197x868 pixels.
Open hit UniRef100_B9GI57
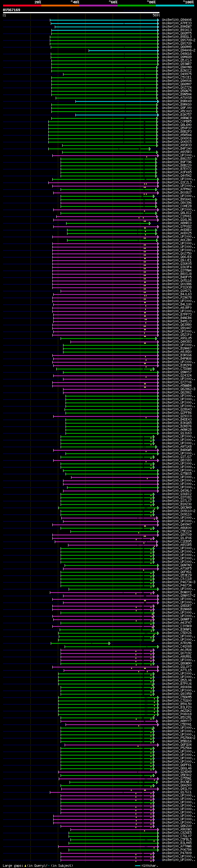tap(176, 159)
